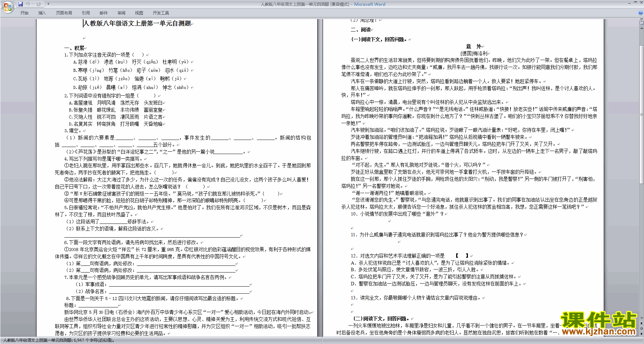The width and height of the screenshot is (644, 344).
Task: Open the 开发工具 ribbon tab
Action: click(x=161, y=13)
